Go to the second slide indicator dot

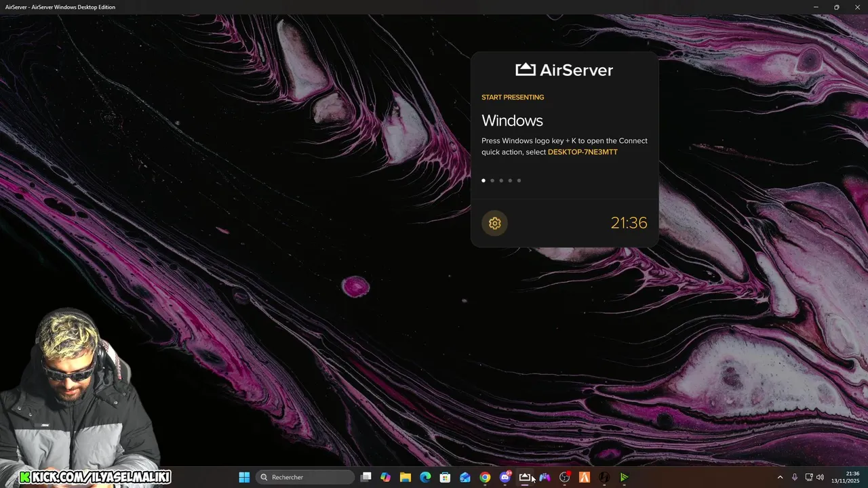tap(492, 180)
